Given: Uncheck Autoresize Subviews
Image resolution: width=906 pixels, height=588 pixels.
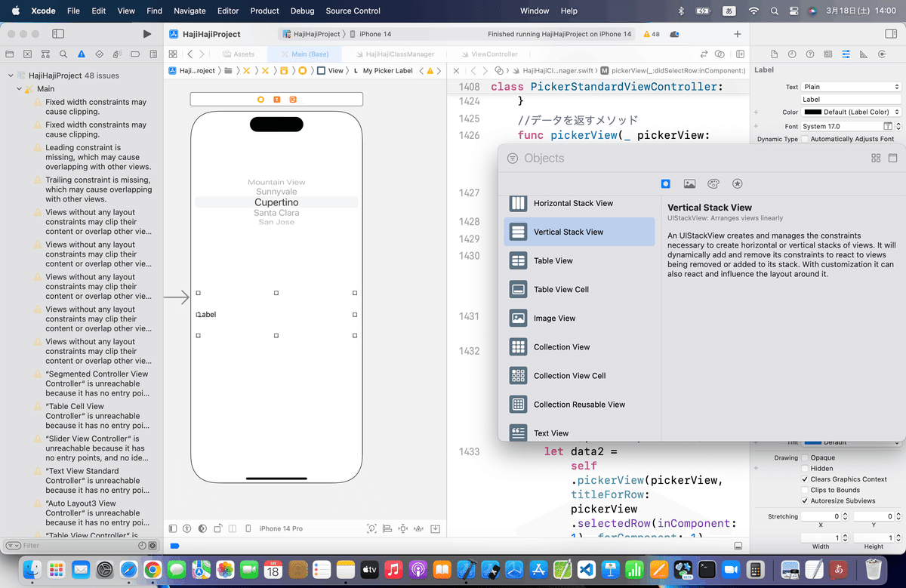Looking at the screenshot, I should (805, 500).
